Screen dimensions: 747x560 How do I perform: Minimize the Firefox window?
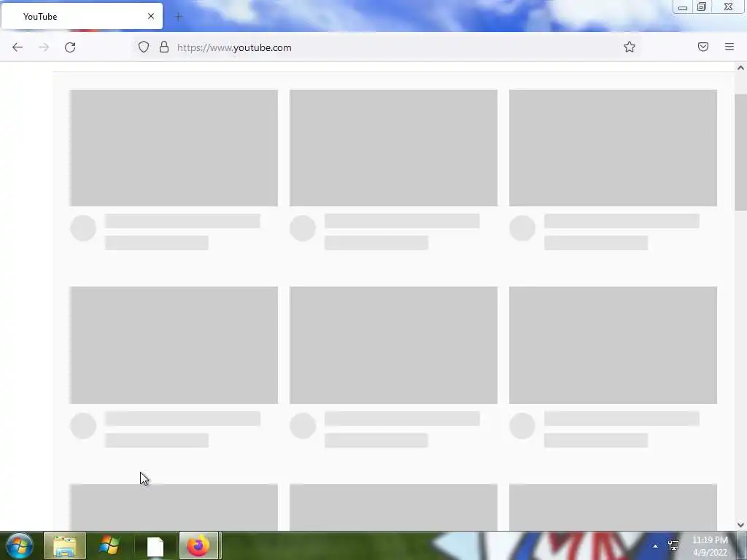click(683, 7)
